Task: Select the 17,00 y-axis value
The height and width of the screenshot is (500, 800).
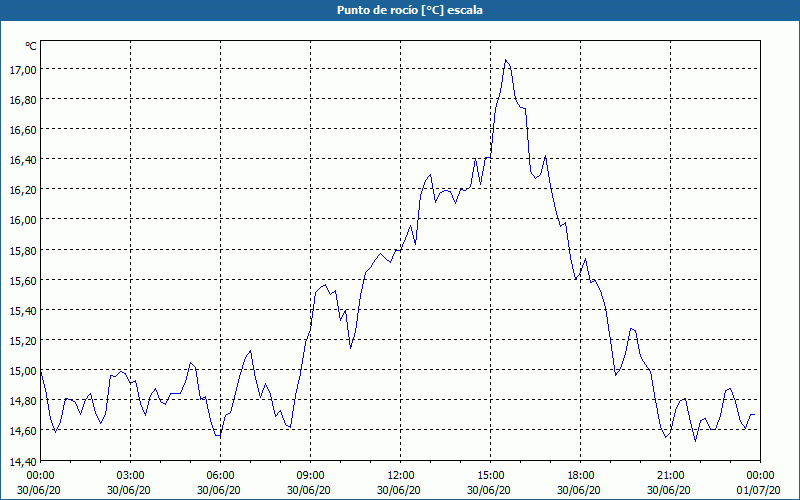Action: [23, 69]
